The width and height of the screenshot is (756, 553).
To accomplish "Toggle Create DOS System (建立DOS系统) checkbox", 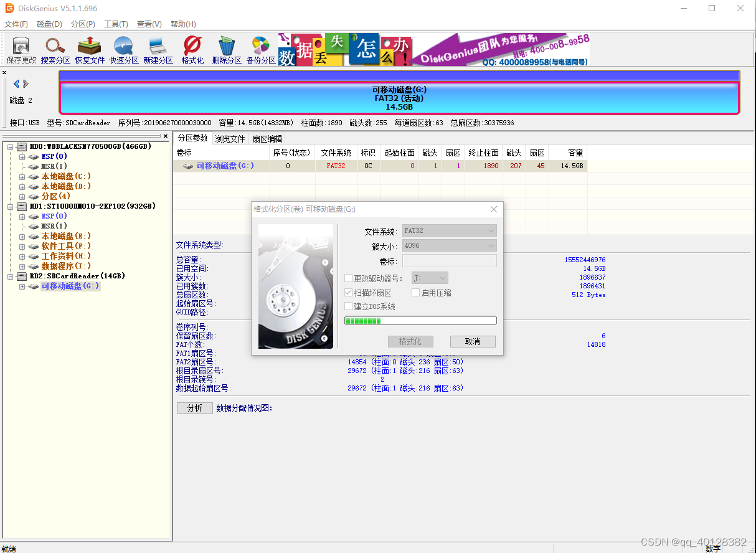I will coord(349,306).
